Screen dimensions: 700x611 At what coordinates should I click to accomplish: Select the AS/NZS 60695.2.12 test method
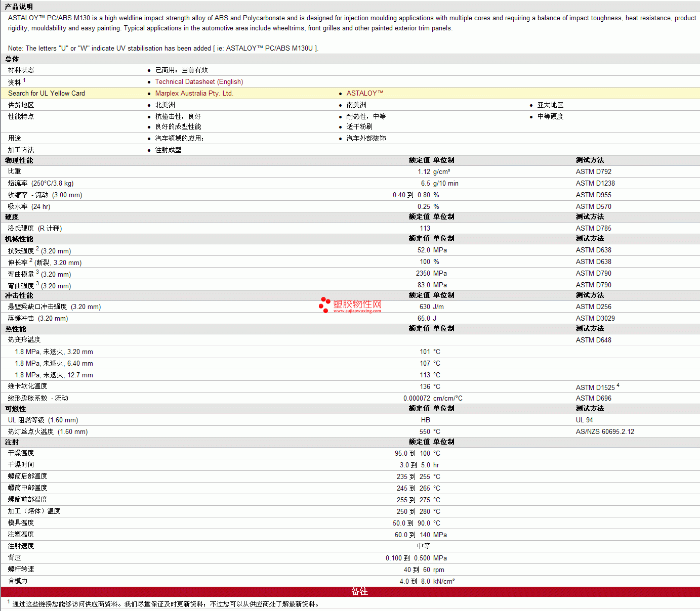[605, 431]
